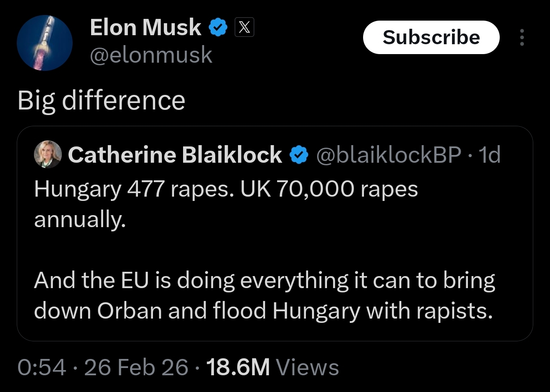Click the 1d timestamp on quoted post
This screenshot has height=392, width=550.
click(x=489, y=155)
